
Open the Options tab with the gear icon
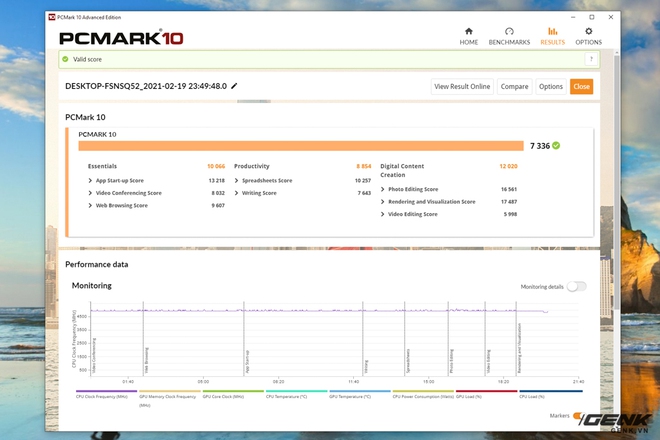(x=588, y=37)
